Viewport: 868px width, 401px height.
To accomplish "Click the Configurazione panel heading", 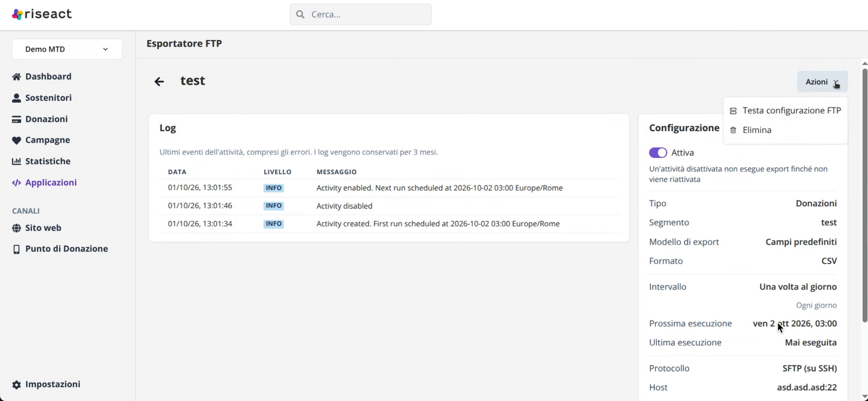I will pyautogui.click(x=684, y=128).
